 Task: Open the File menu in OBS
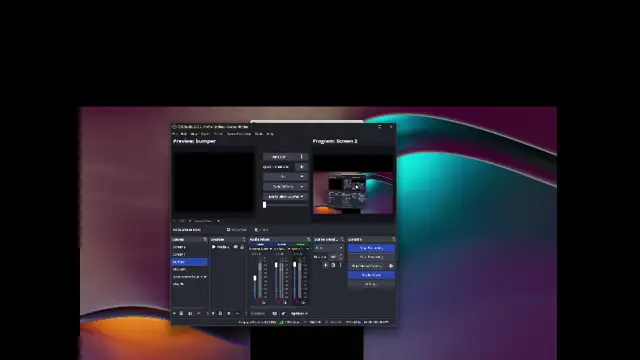[x=175, y=134]
